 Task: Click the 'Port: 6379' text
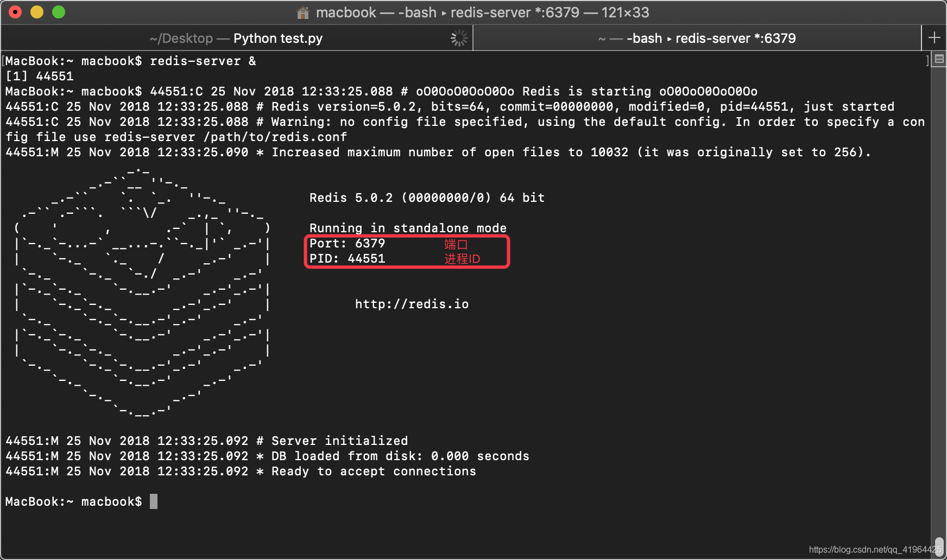tap(347, 244)
